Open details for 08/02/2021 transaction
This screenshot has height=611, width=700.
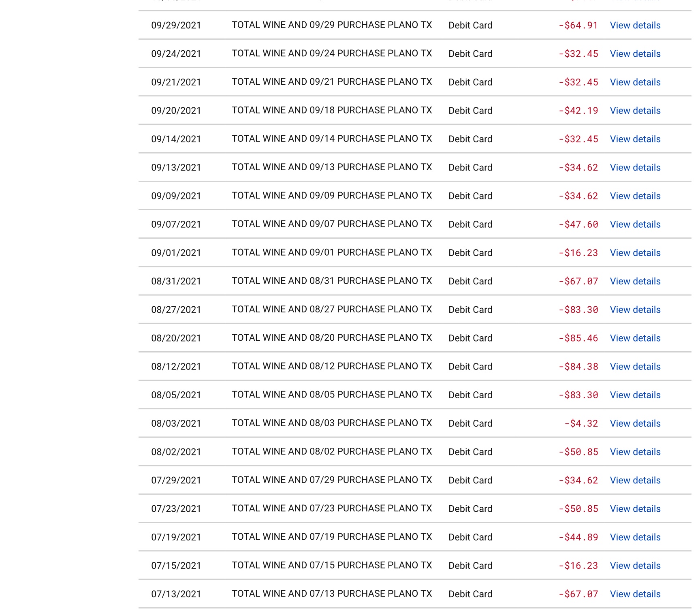635,452
